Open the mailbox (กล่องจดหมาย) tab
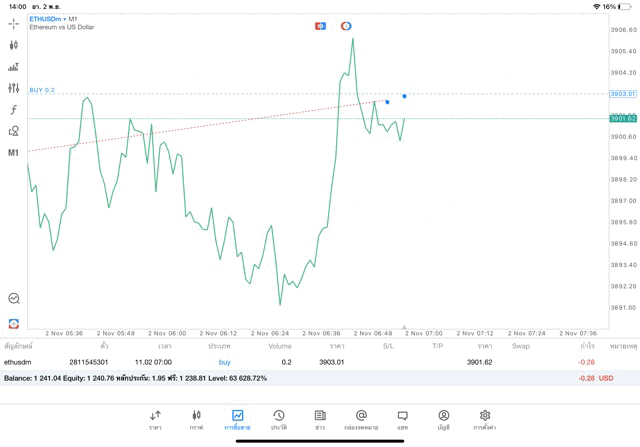640x447 pixels. tap(361, 418)
